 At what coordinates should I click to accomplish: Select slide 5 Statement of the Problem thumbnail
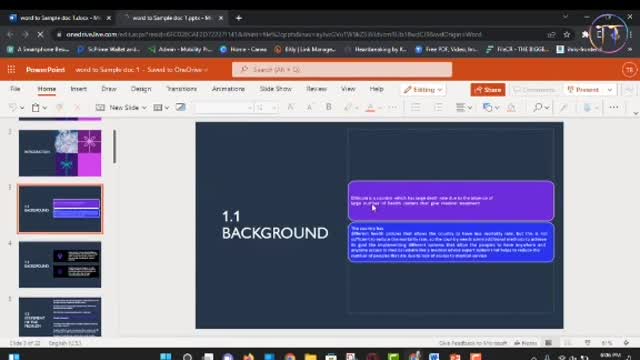click(60, 317)
